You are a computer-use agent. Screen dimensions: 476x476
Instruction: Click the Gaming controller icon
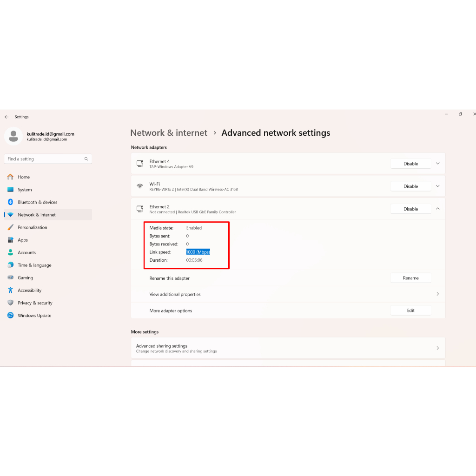coord(10,278)
